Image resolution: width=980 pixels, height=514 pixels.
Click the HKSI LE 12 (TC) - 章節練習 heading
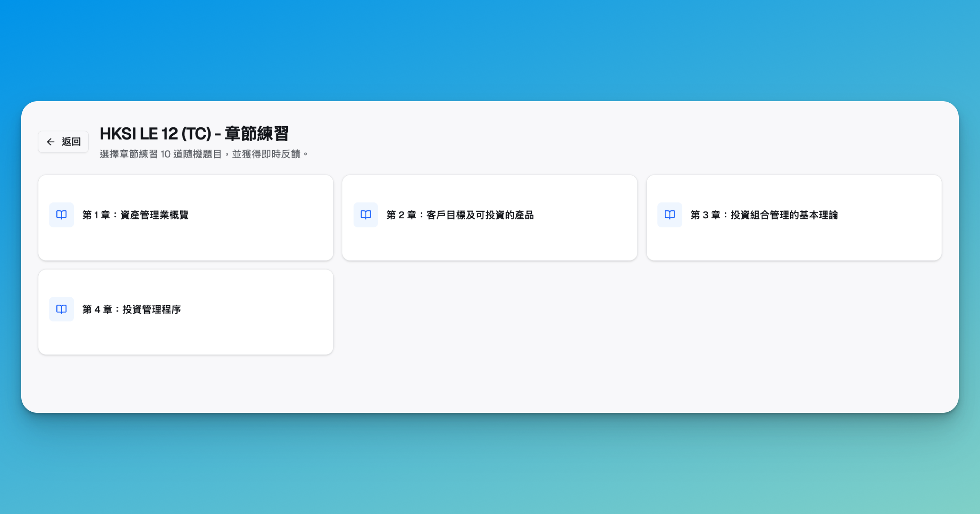click(x=194, y=134)
